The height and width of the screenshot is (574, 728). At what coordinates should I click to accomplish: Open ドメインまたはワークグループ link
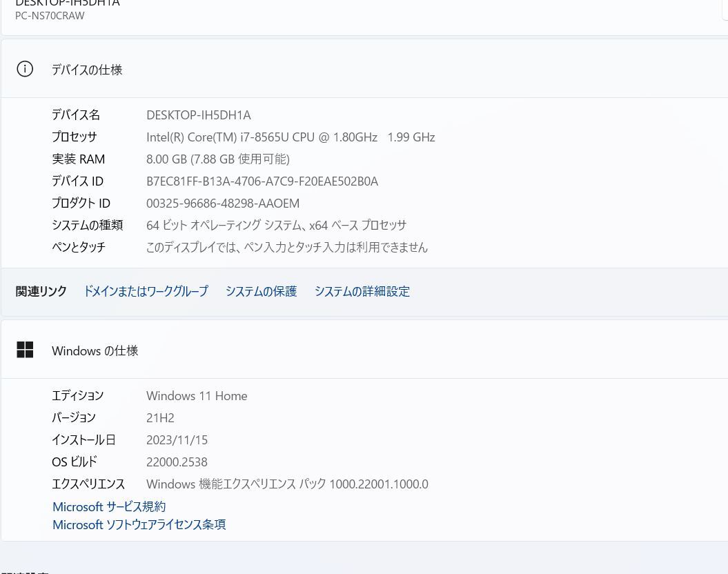tap(146, 291)
